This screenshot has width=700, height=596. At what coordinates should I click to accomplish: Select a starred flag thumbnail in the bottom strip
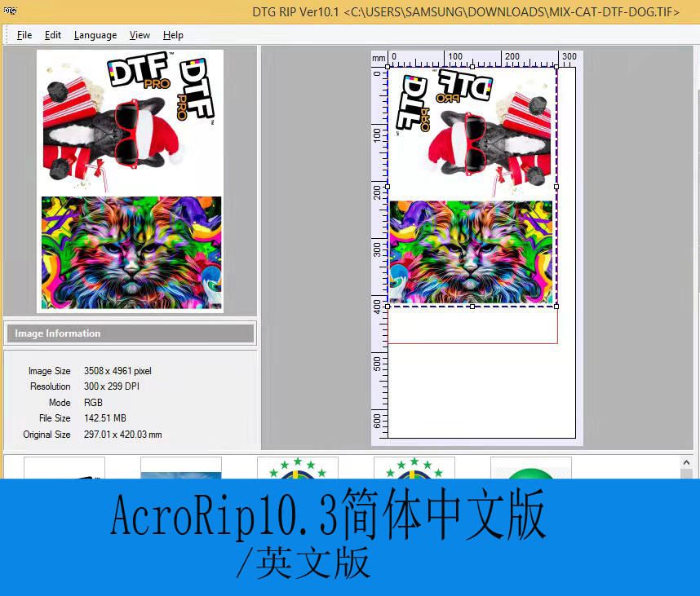[298, 473]
